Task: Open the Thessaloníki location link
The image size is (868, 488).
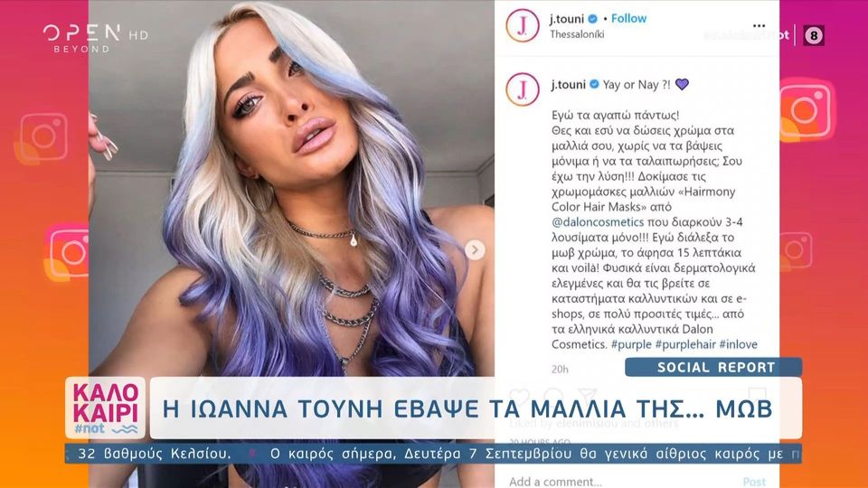Action: pyautogui.click(x=577, y=34)
